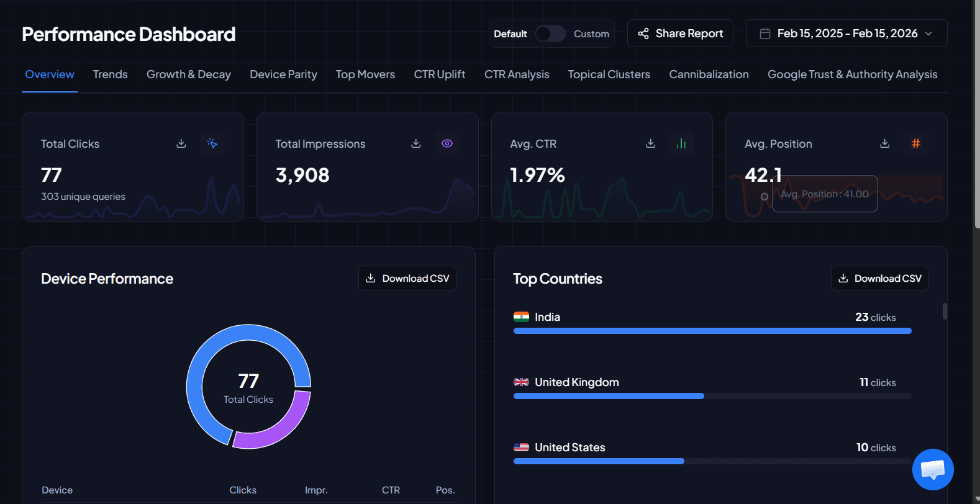
Task: Toggle Default/Custom view switch
Action: click(x=550, y=34)
